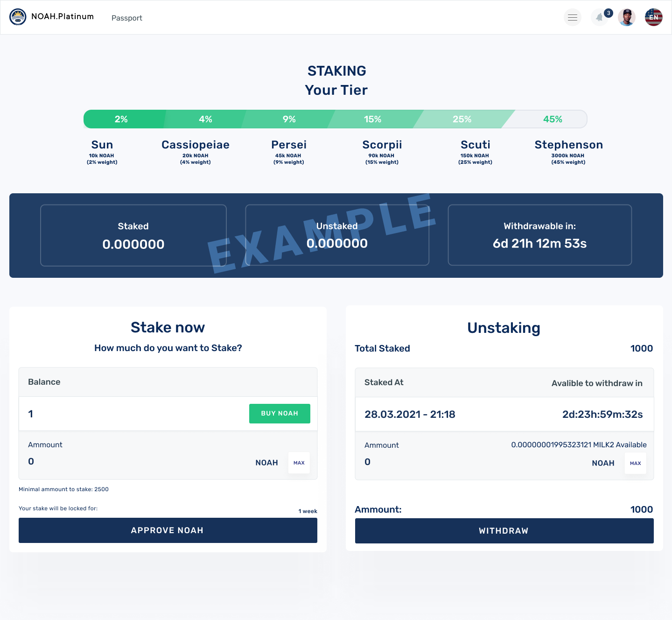This screenshot has height=620, width=672.
Task: Click MAX in the Unstaking panel
Action: [636, 463]
